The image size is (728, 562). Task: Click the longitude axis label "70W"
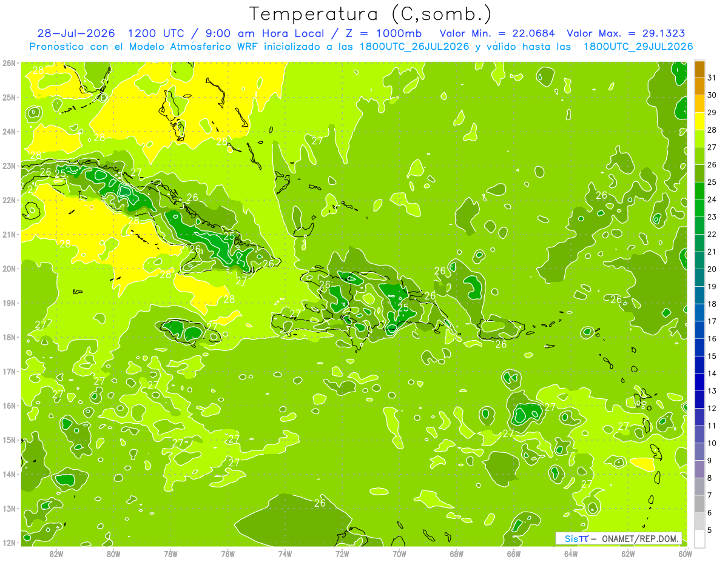point(399,554)
